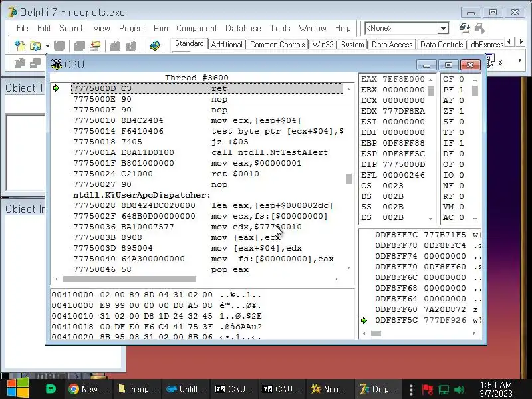
Task: Click the red flag tray icon
Action: click(x=427, y=390)
